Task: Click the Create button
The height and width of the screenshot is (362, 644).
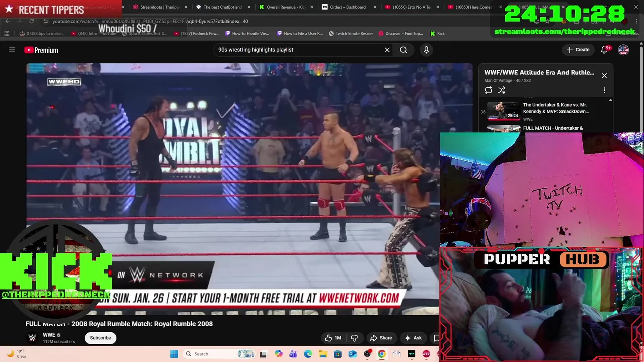Action: 578,50
